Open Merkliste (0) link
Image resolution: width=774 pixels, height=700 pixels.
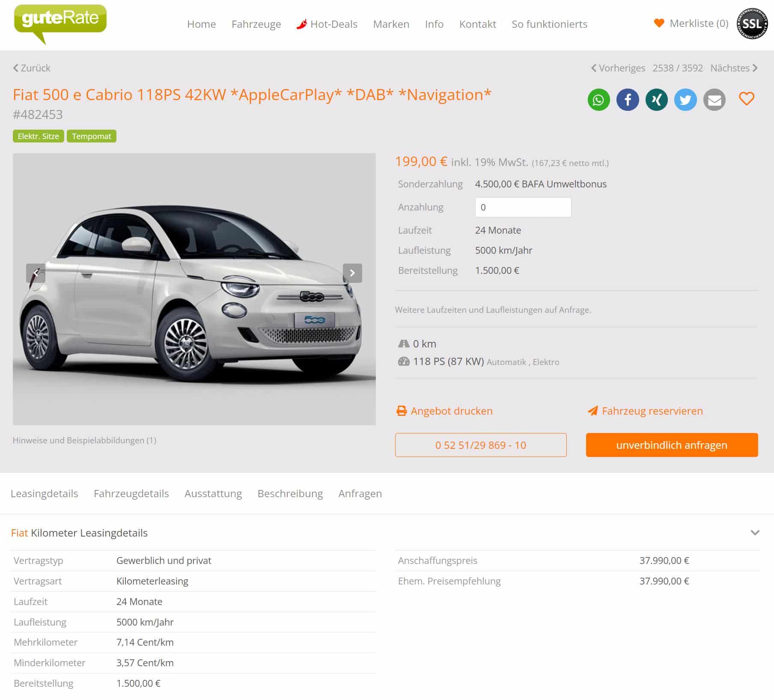[x=699, y=23]
